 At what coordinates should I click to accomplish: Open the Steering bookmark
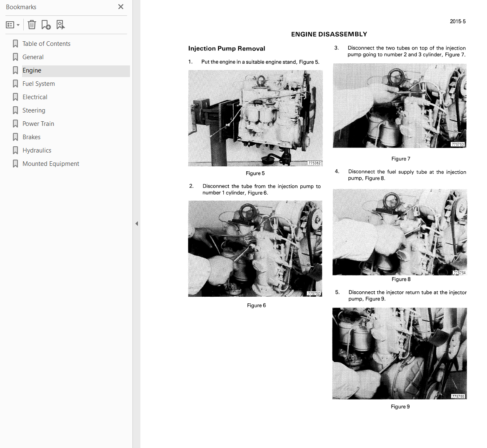coord(34,110)
